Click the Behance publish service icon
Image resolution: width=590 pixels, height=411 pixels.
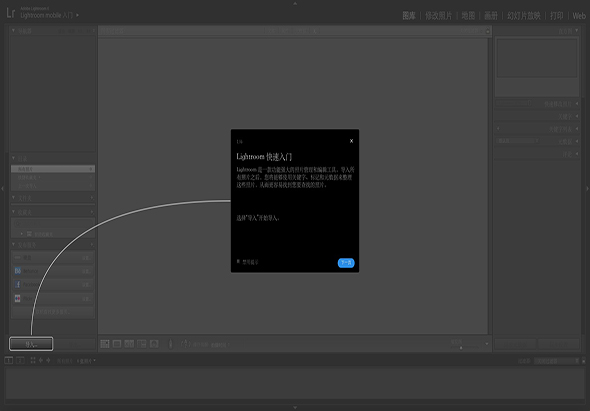pos(18,271)
